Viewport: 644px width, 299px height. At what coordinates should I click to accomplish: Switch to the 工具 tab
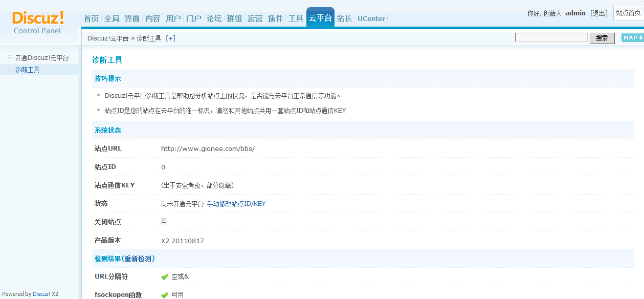point(296,18)
